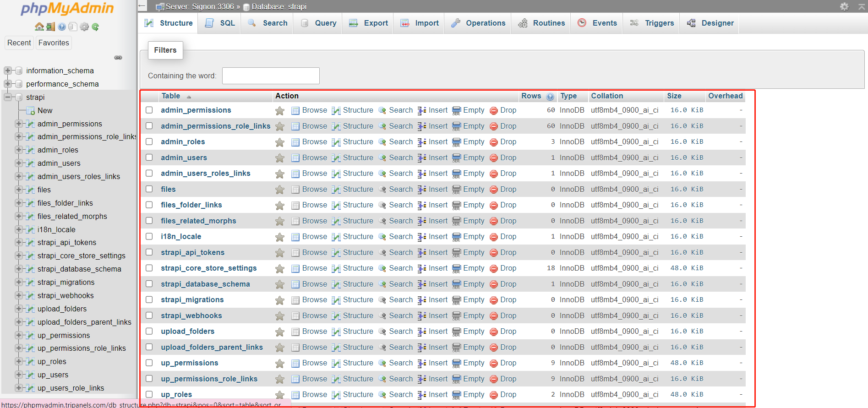Expand upload_folders node in sidebar

[x=18, y=309]
